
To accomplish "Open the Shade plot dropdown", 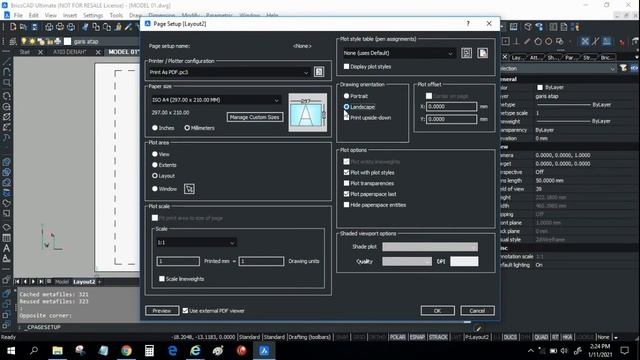I will point(430,247).
